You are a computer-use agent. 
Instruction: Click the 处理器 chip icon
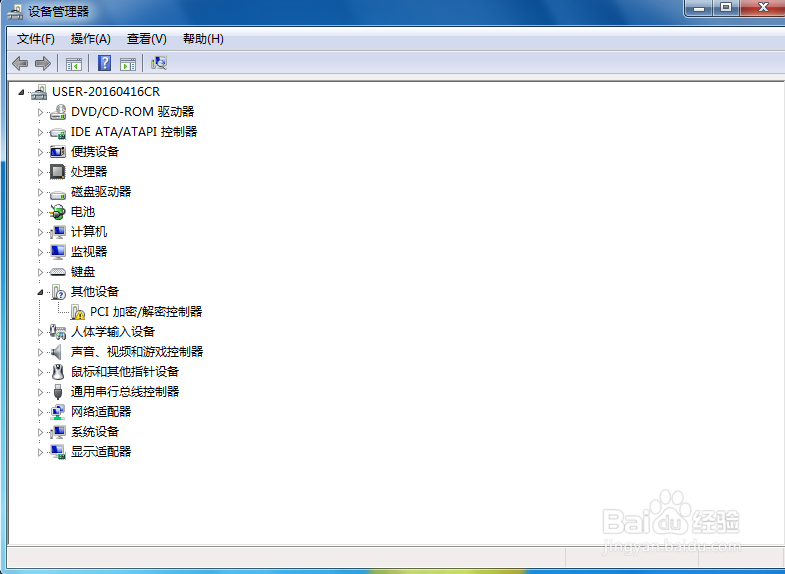click(x=58, y=172)
